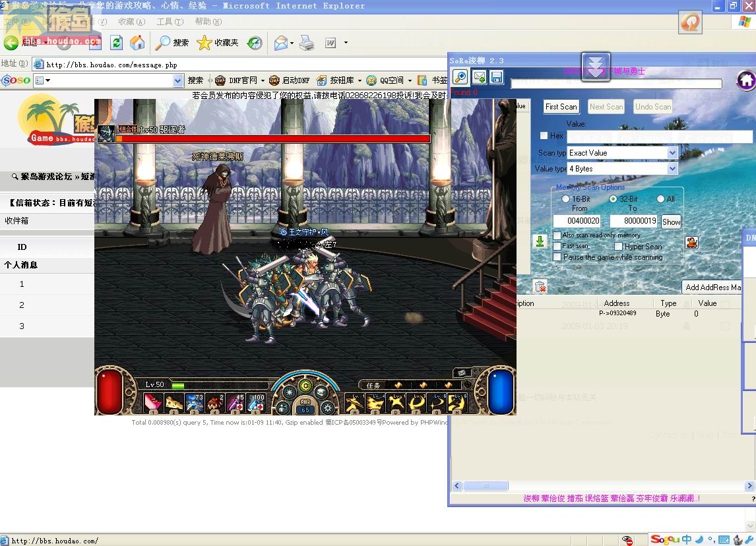
Task: Open the SOSO search box dropdown arrow
Action: coord(178,80)
